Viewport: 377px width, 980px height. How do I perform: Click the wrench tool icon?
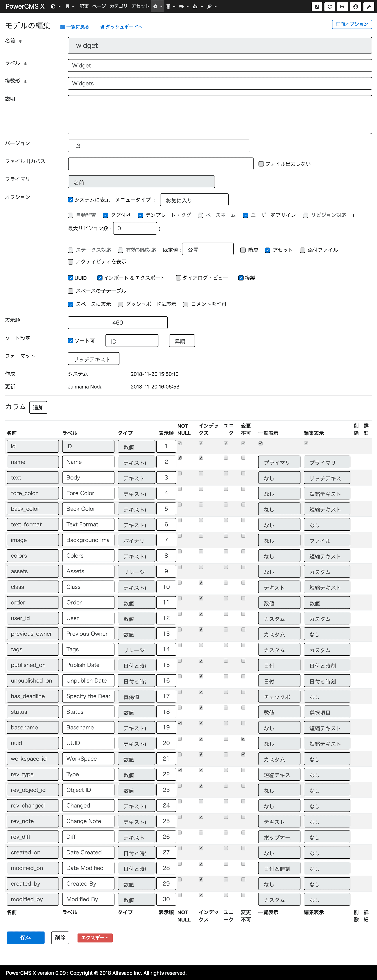tap(368, 6)
